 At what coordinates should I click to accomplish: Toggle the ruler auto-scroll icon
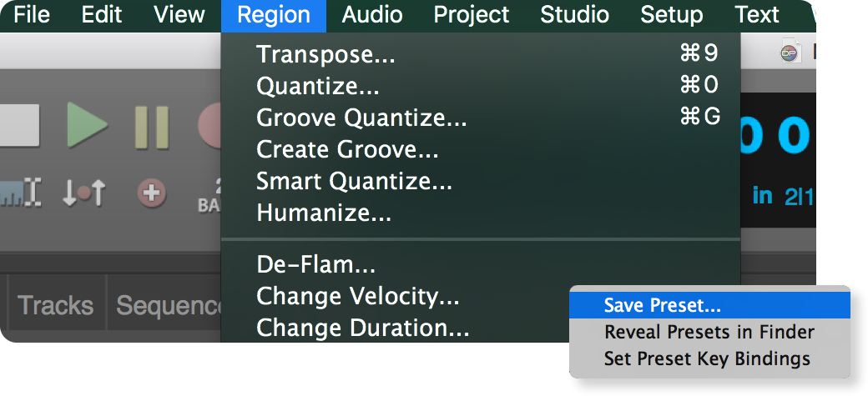click(x=21, y=194)
